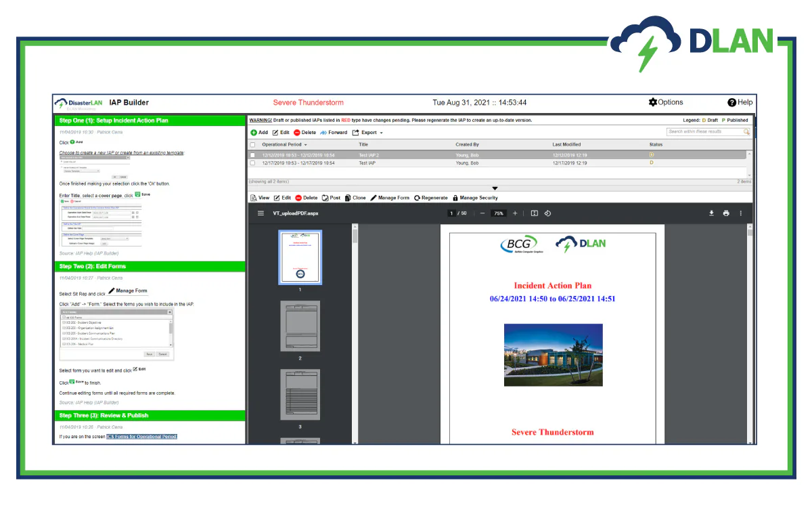Open the Options gear menu

point(666,102)
